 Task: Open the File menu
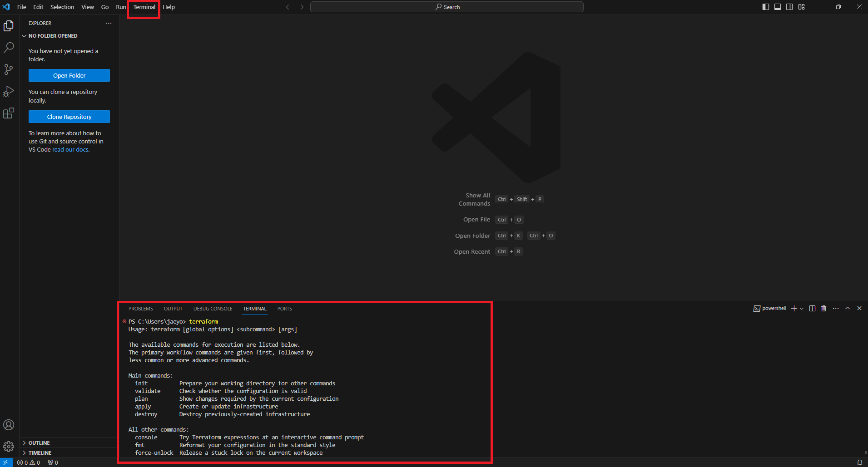tap(21, 7)
